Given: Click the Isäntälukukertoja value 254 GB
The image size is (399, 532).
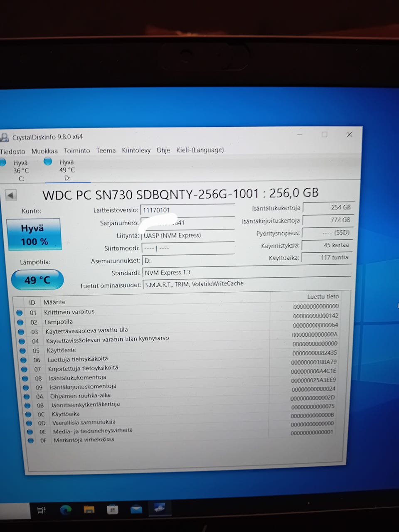Looking at the screenshot, I should 328,207.
